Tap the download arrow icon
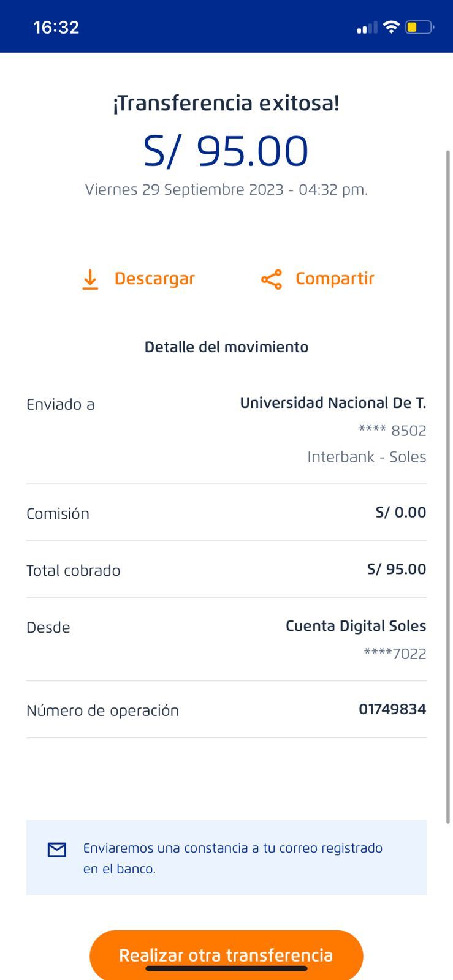The width and height of the screenshot is (453, 980). tap(90, 279)
